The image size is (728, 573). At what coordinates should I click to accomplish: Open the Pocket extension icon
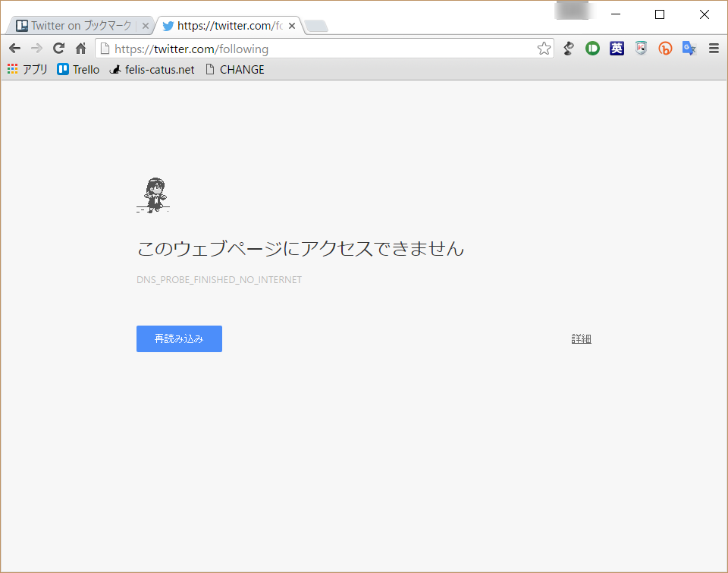pyautogui.click(x=592, y=48)
